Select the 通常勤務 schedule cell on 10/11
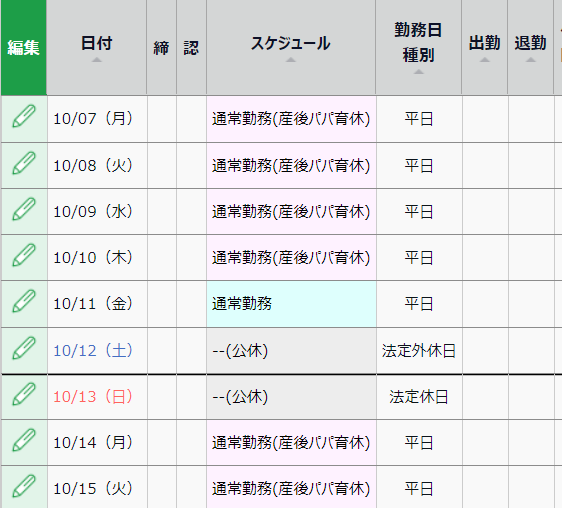562x508 pixels. (291, 304)
